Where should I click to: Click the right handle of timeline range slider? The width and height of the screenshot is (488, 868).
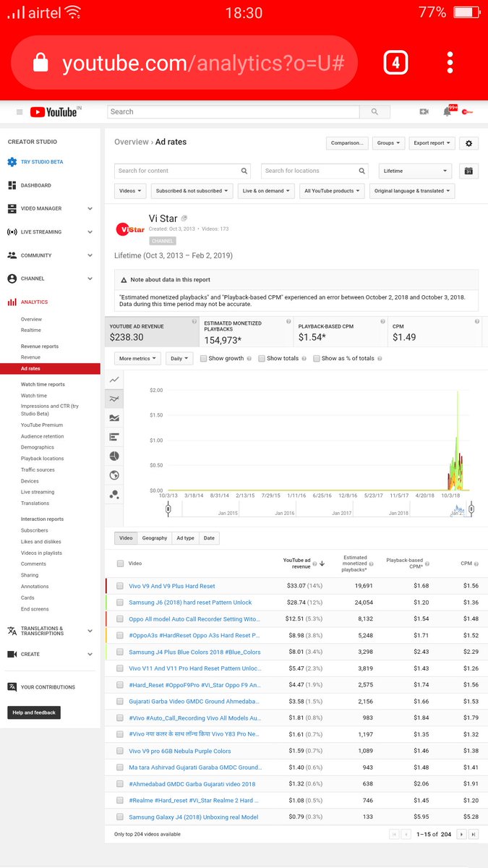click(x=471, y=509)
